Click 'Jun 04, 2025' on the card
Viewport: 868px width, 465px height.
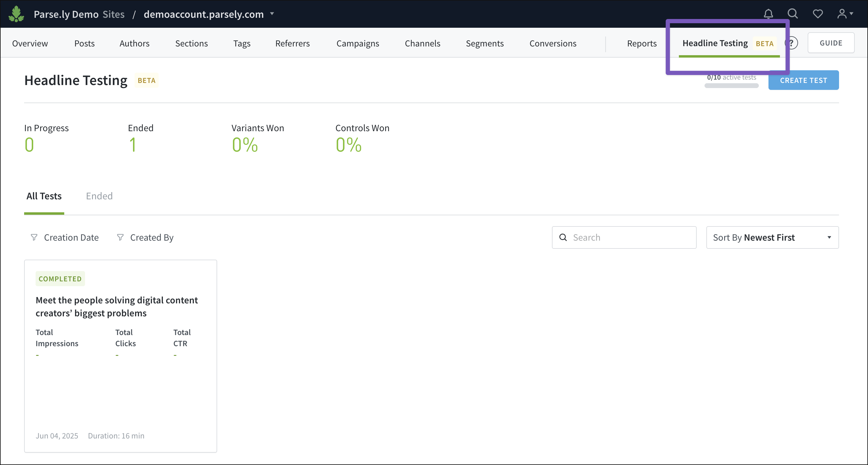57,436
